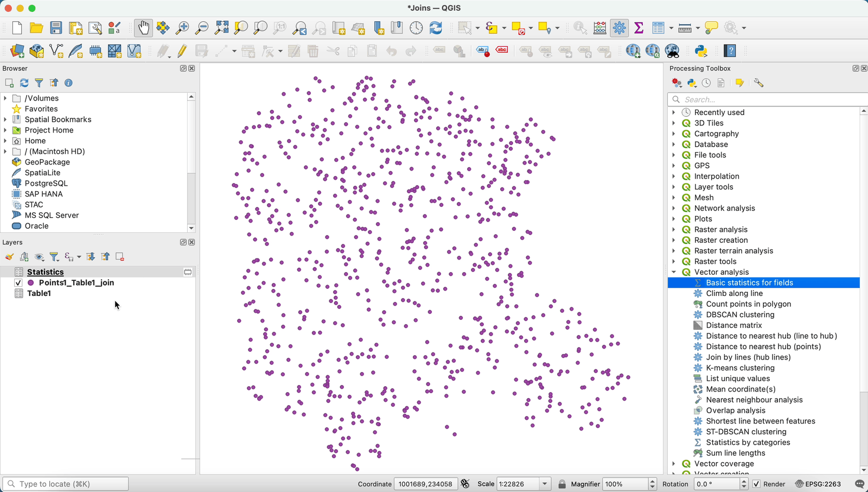868x492 pixels.
Task: Click the Coordinate input field
Action: (425, 484)
